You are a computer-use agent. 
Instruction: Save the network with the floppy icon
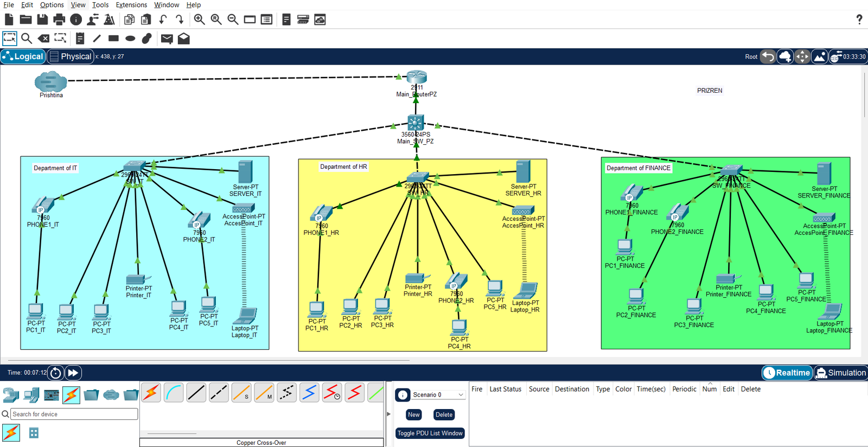[x=42, y=20]
